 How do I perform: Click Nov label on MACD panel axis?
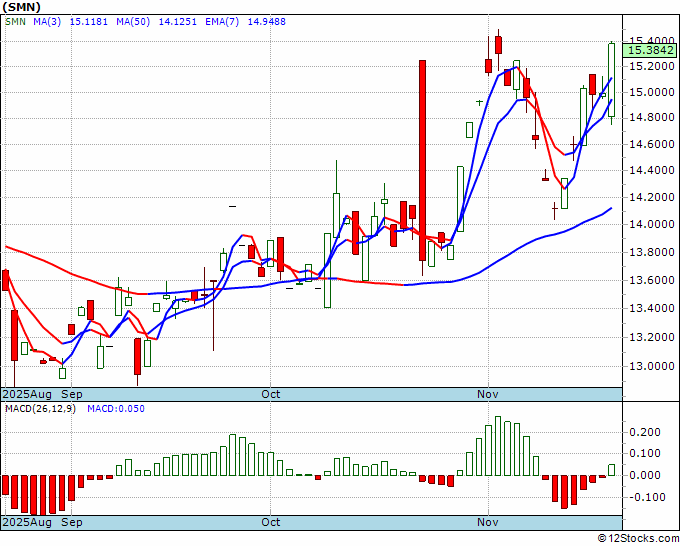pyautogui.click(x=487, y=522)
